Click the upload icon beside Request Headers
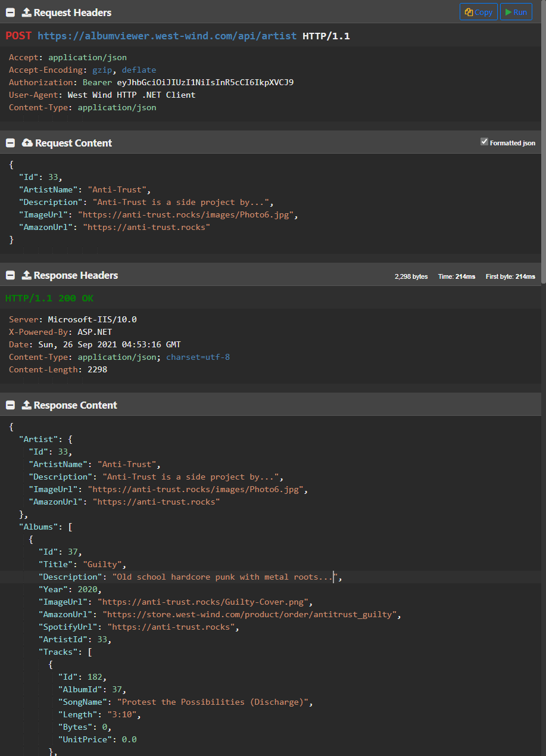546x756 pixels. tap(26, 13)
